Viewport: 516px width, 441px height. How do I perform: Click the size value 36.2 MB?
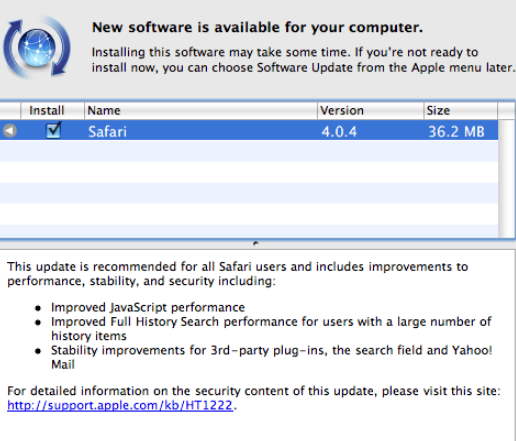click(456, 132)
